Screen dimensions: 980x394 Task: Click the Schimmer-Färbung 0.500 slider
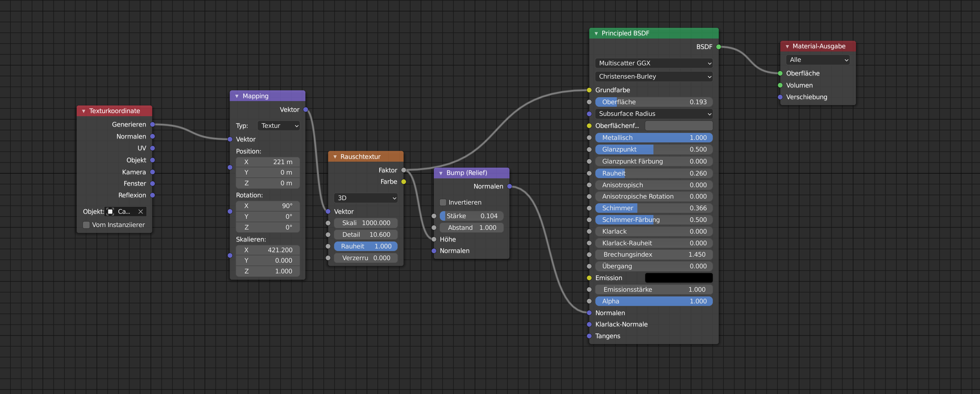coord(653,220)
